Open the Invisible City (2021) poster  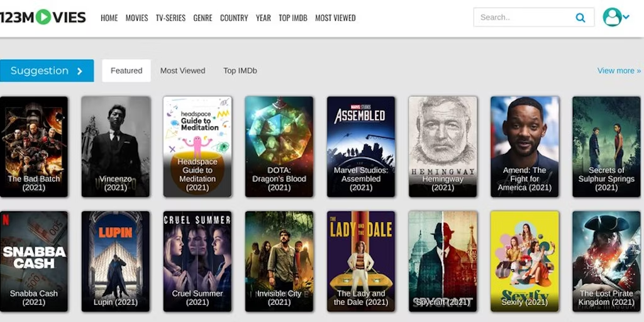[279, 261]
